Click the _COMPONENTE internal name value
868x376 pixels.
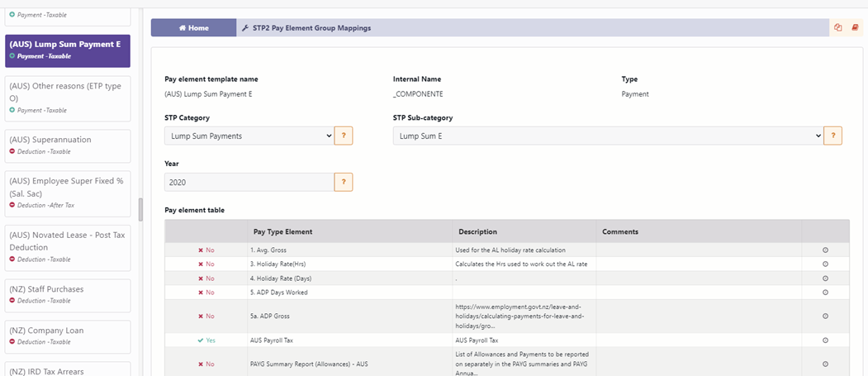pos(418,94)
